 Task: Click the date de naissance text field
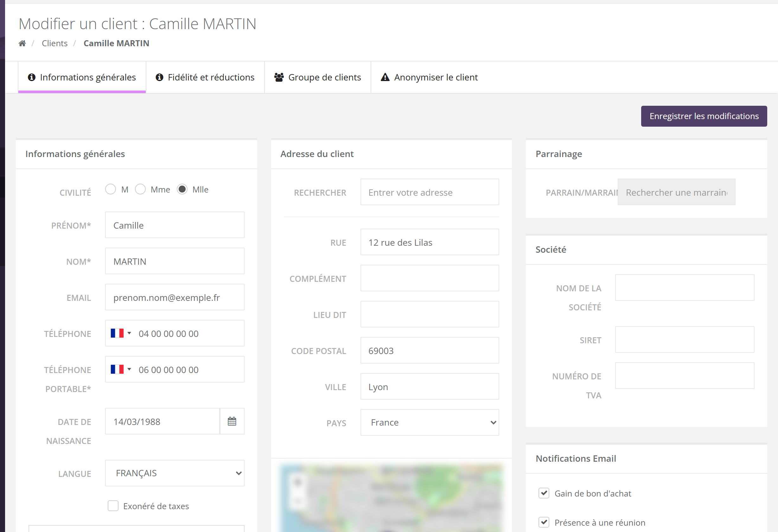point(163,421)
